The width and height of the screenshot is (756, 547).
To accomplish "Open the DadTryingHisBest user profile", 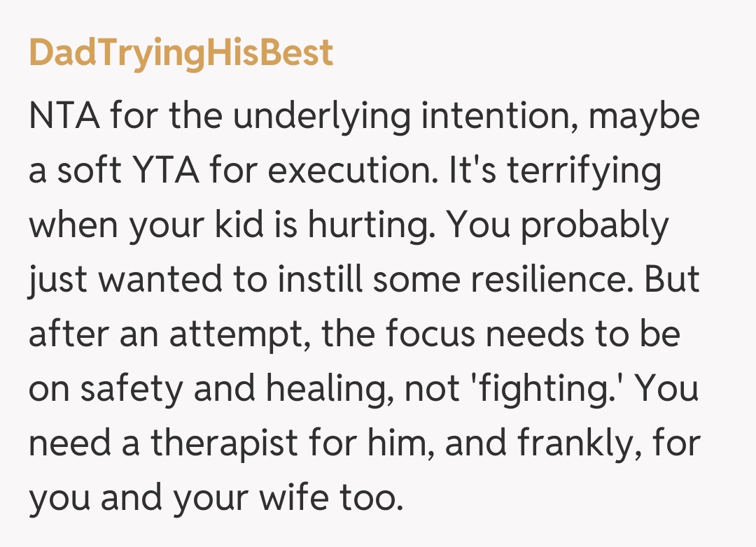I will (x=181, y=55).
